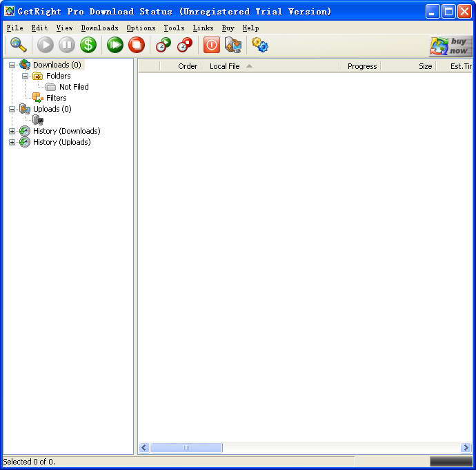Sort by the Local File column header
Viewport: 476px width, 470px height.
point(270,66)
